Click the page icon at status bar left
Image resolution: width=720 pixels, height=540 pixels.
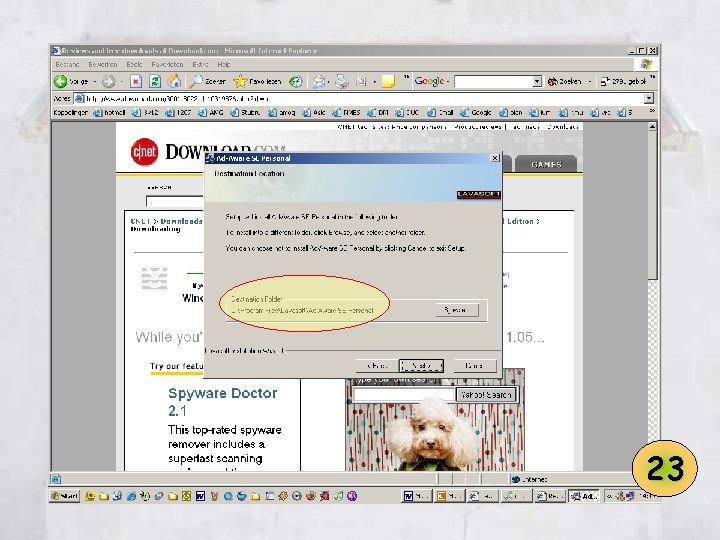56,479
